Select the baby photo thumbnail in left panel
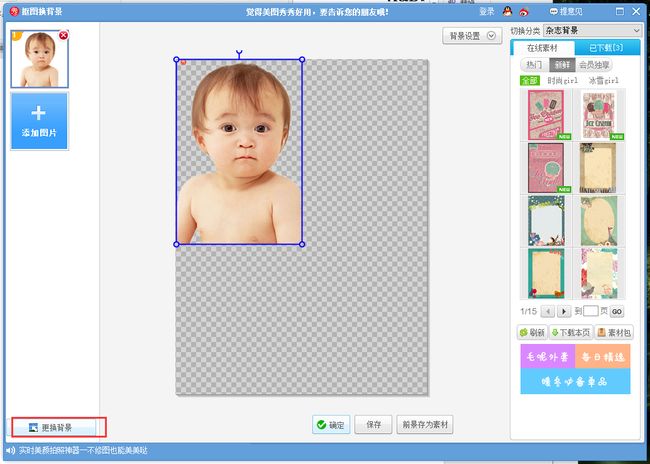The height and width of the screenshot is (464, 650). click(x=39, y=59)
